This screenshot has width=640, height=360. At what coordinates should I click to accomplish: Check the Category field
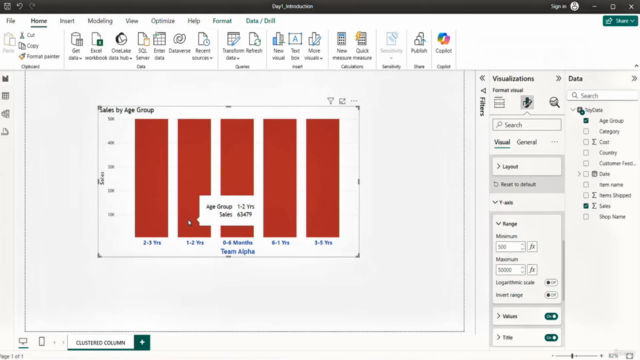(586, 131)
